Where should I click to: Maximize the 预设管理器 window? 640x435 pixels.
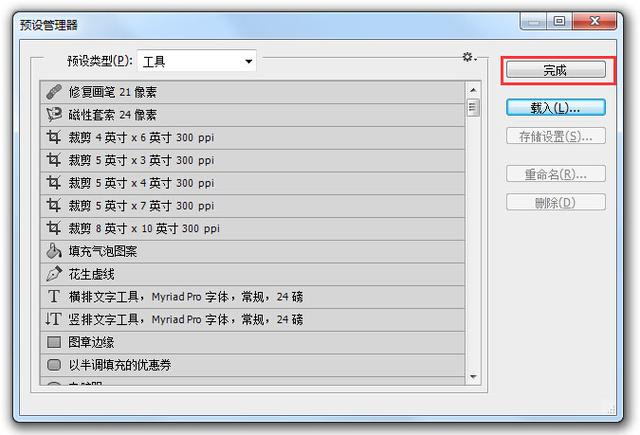[559, 21]
